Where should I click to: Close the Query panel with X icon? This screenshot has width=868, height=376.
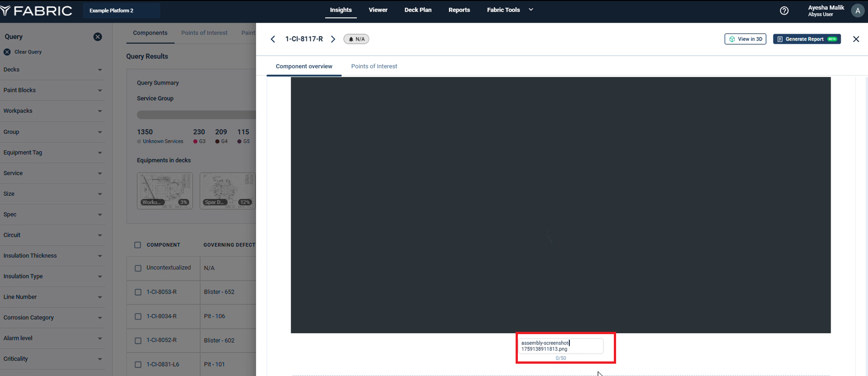[98, 37]
